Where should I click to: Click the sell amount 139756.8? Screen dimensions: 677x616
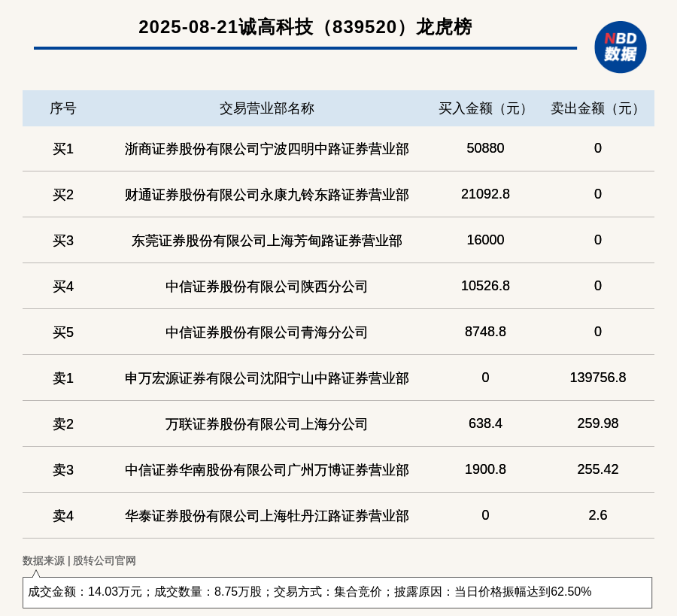click(597, 378)
